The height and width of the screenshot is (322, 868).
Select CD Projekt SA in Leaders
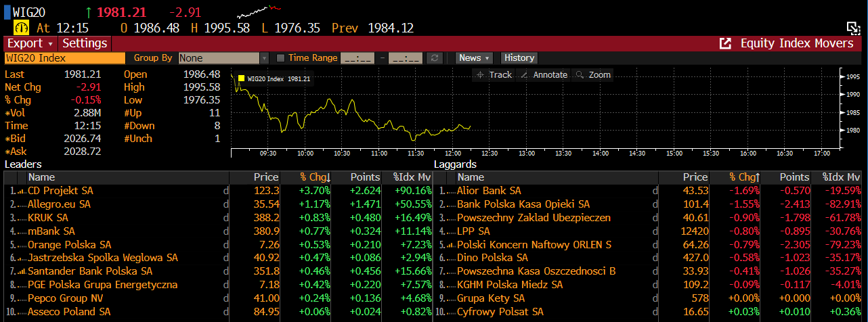click(60, 191)
